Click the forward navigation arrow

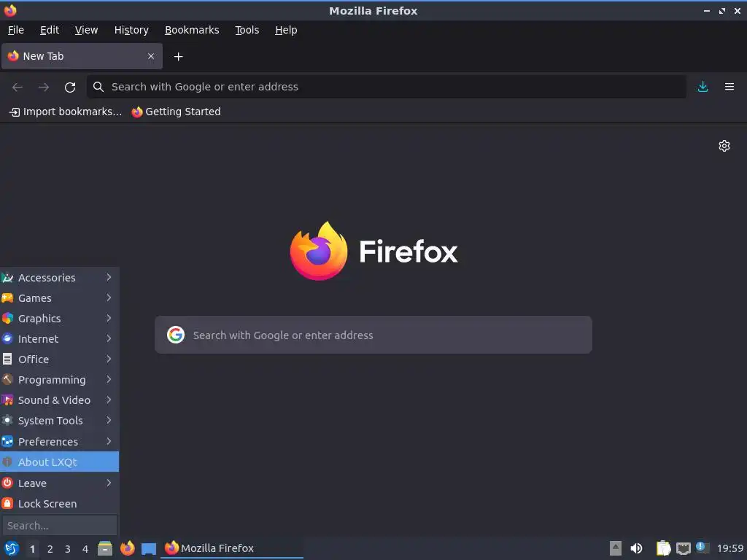(43, 87)
